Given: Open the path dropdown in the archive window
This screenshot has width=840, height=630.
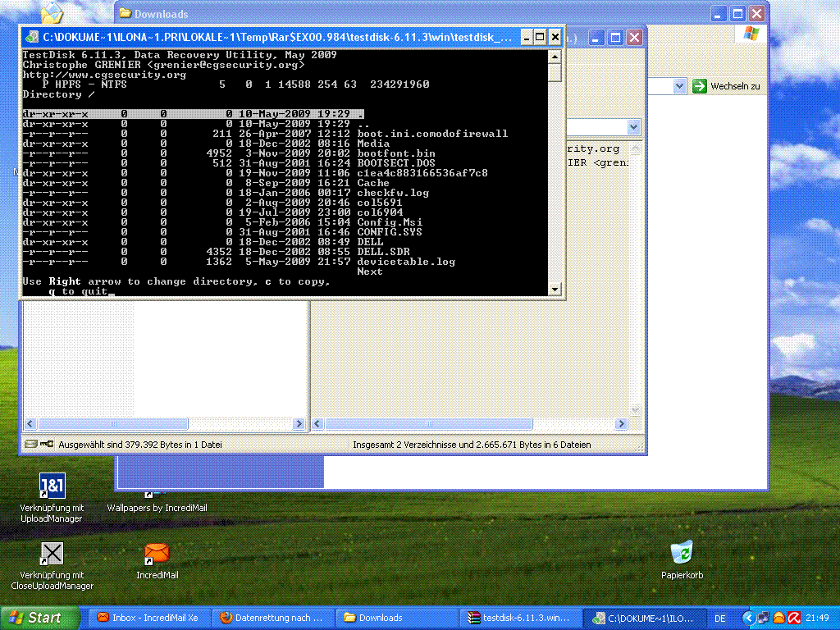Looking at the screenshot, I should 634,127.
